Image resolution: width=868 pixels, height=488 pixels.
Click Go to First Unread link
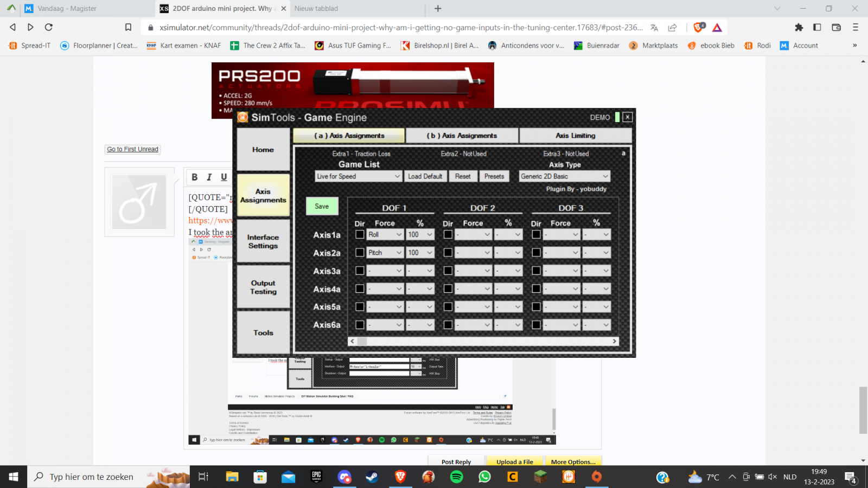pos(132,149)
